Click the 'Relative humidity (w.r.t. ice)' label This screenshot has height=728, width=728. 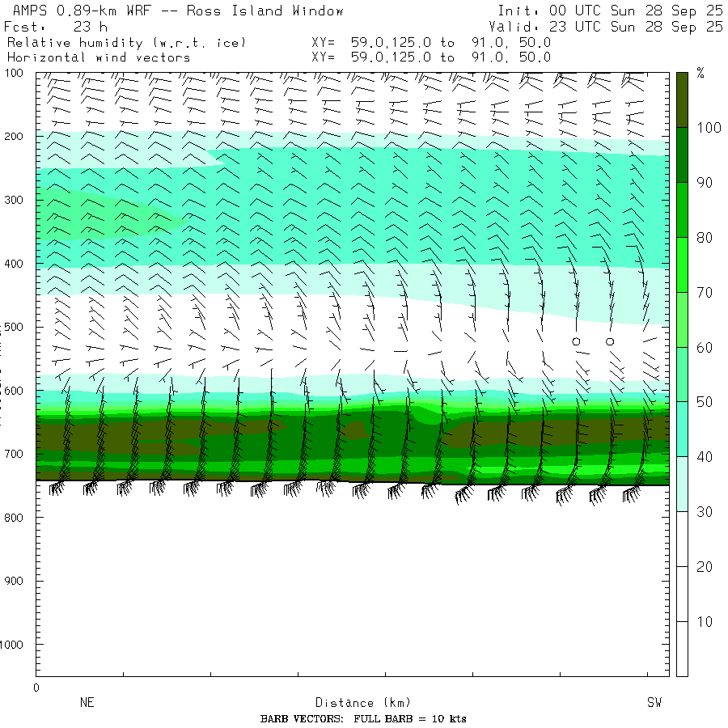[x=126, y=43]
